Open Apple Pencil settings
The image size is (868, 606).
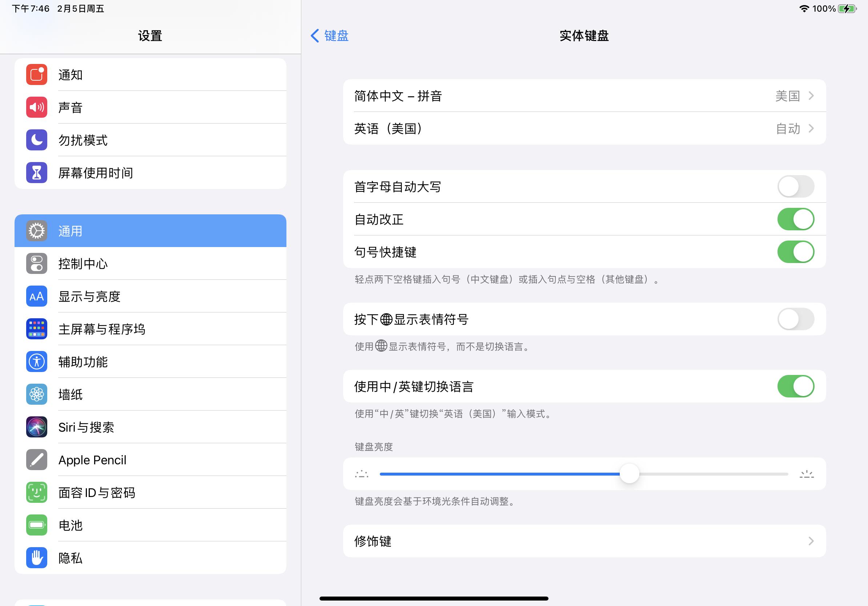[150, 460]
